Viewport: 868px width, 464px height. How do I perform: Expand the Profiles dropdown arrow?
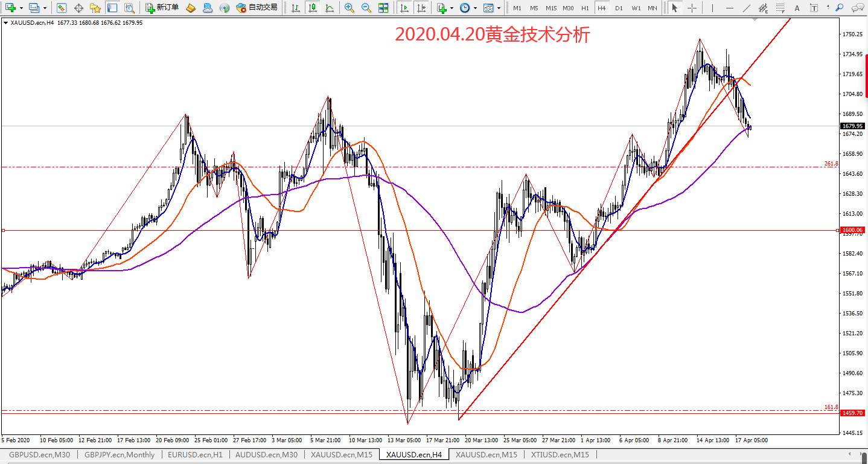[x=45, y=8]
